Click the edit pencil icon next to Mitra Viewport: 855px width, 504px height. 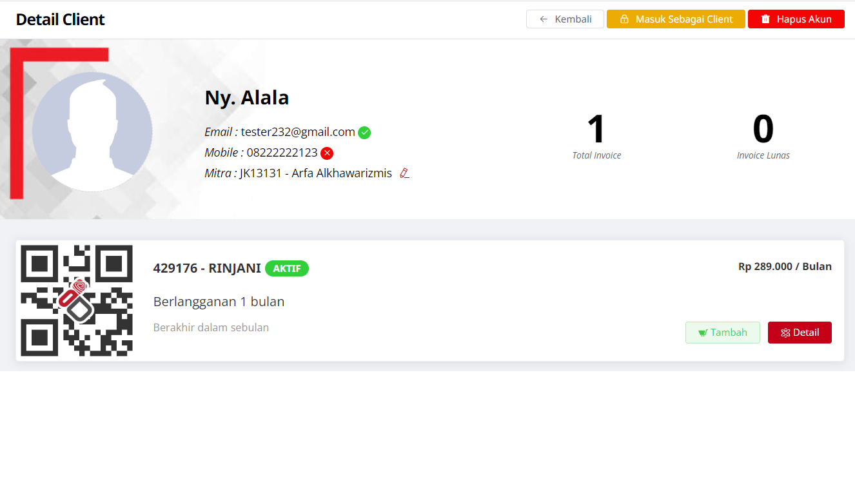point(404,173)
